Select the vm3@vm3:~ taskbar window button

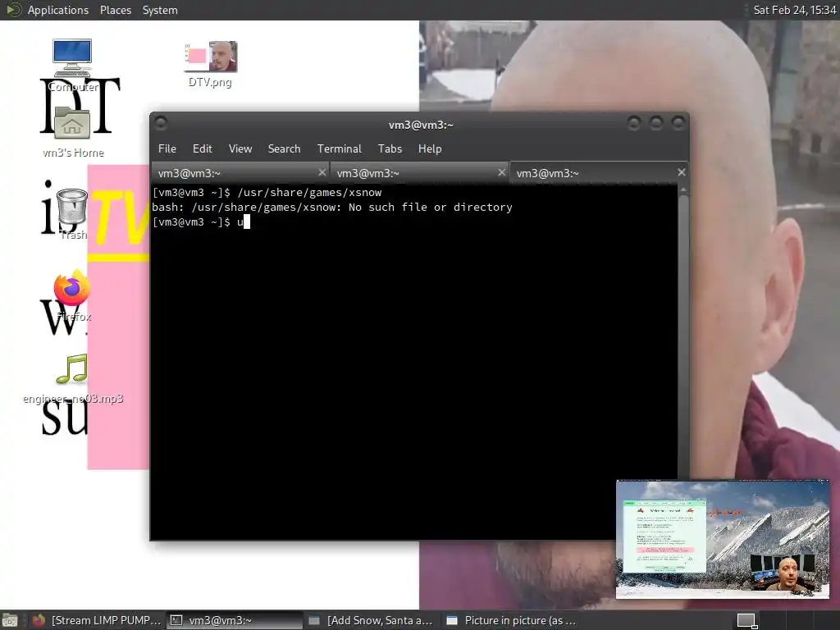coord(235,620)
